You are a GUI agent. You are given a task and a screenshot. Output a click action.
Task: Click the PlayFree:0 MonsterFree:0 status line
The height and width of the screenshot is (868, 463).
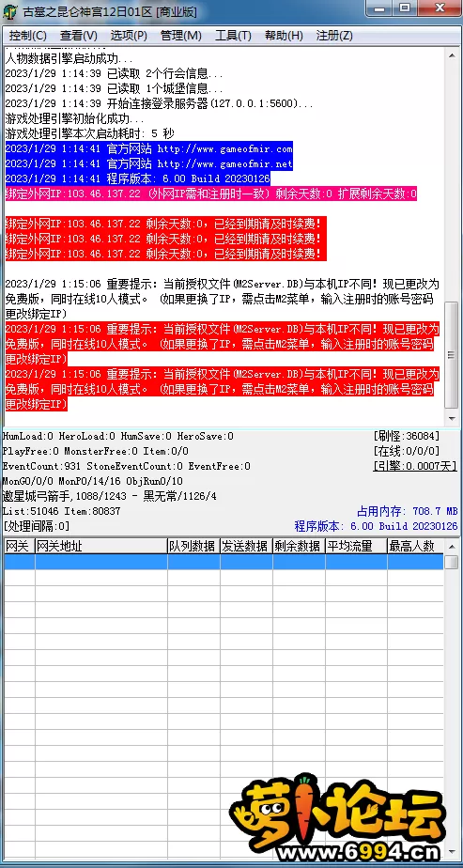coord(95,451)
